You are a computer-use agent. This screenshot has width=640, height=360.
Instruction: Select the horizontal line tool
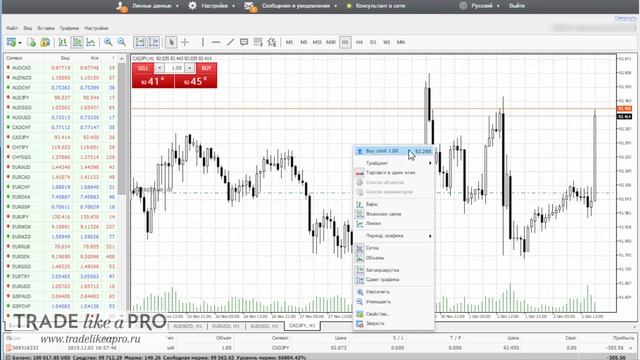[216, 42]
